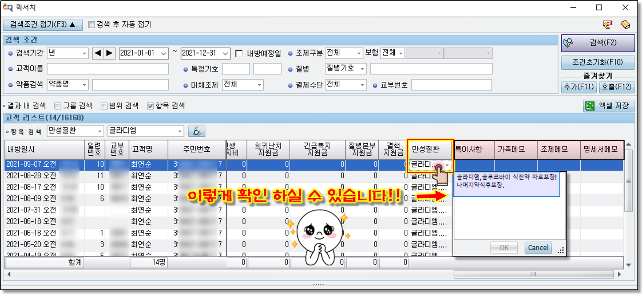The height and width of the screenshot is (296, 644).
Task: Click the resize grip in memo popup
Action: pos(561,251)
